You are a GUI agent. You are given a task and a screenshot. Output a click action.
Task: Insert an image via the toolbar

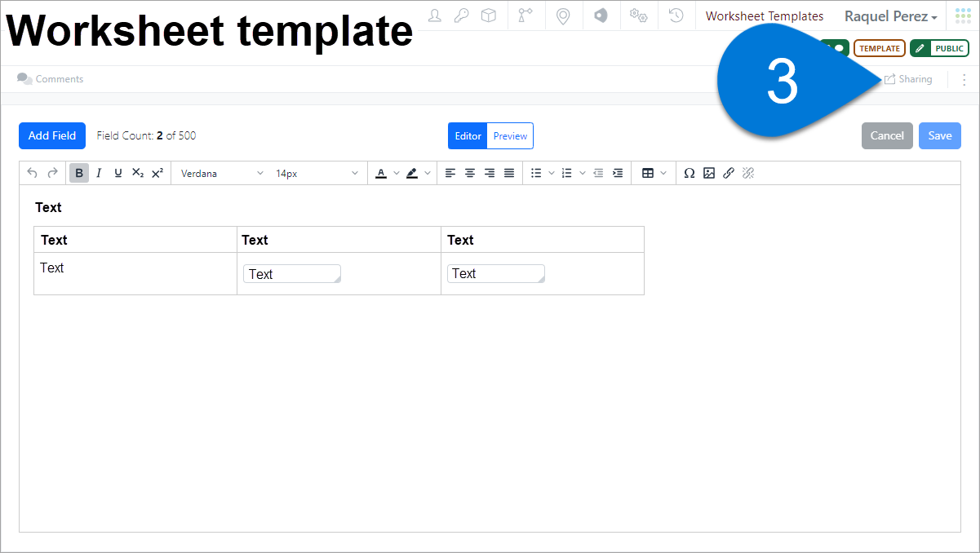709,173
